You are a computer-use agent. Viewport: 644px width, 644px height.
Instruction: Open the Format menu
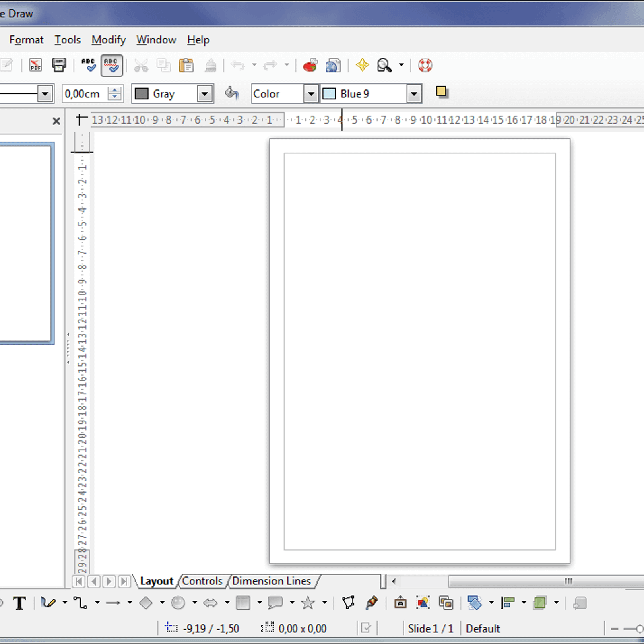click(27, 40)
